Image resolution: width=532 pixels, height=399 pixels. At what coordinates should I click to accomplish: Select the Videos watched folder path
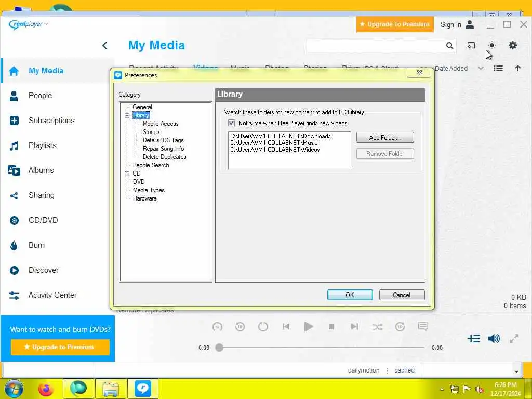click(x=275, y=150)
